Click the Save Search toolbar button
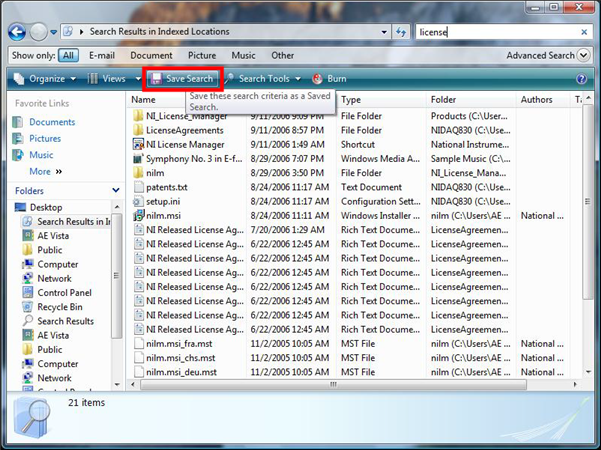The height and width of the screenshot is (450, 601). pos(182,78)
